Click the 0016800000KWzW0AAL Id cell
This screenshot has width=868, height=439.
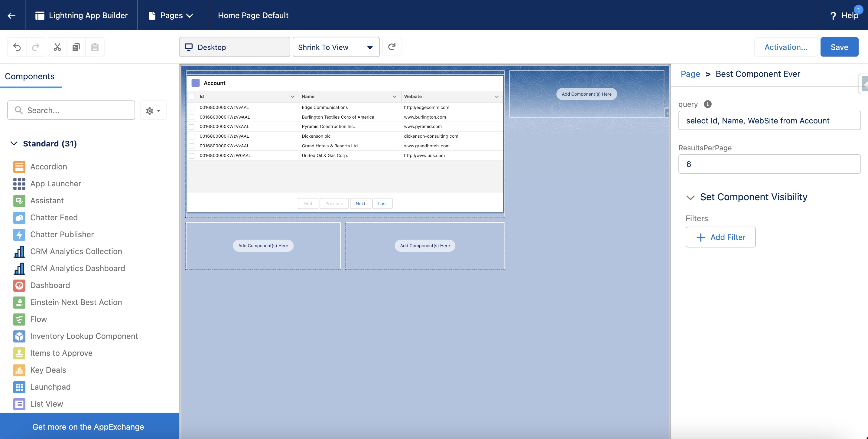[225, 156]
